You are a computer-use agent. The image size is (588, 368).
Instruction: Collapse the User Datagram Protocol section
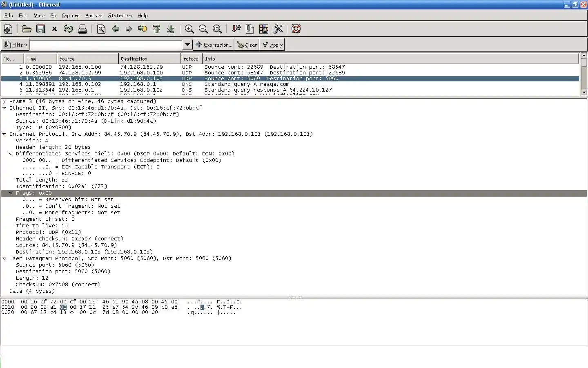[x=4, y=258]
